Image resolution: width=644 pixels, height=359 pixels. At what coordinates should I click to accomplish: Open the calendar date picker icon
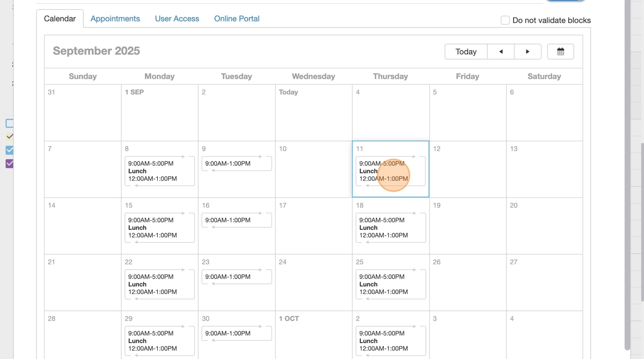(x=560, y=51)
